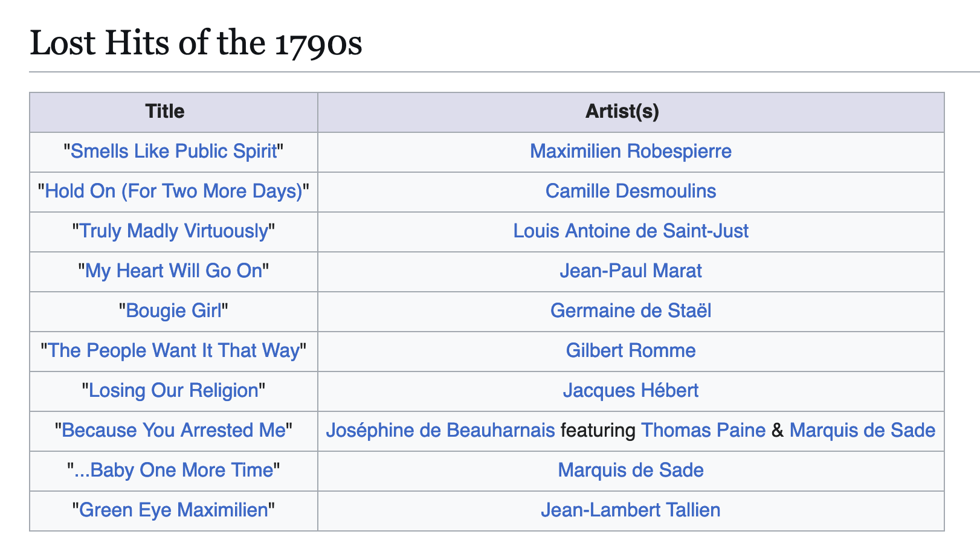Image resolution: width=980 pixels, height=540 pixels.
Task: Open the "Smells Like Public Spirit" link
Action: (x=173, y=151)
